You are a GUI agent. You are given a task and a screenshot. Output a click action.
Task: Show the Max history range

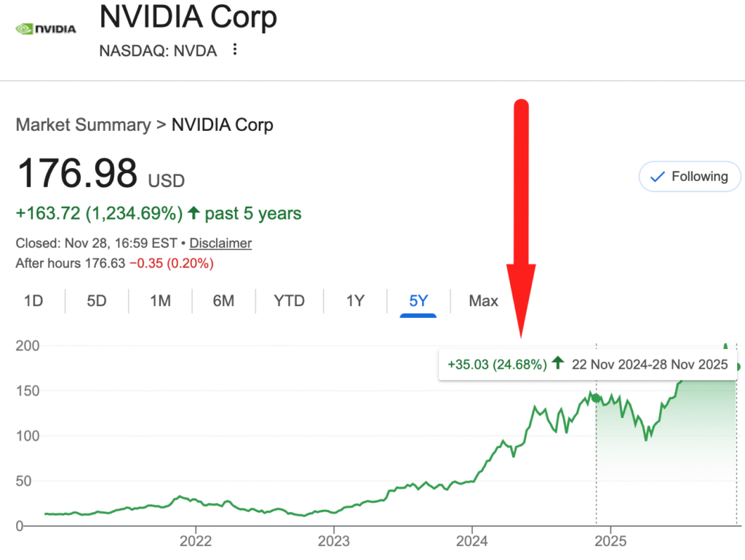click(x=483, y=300)
